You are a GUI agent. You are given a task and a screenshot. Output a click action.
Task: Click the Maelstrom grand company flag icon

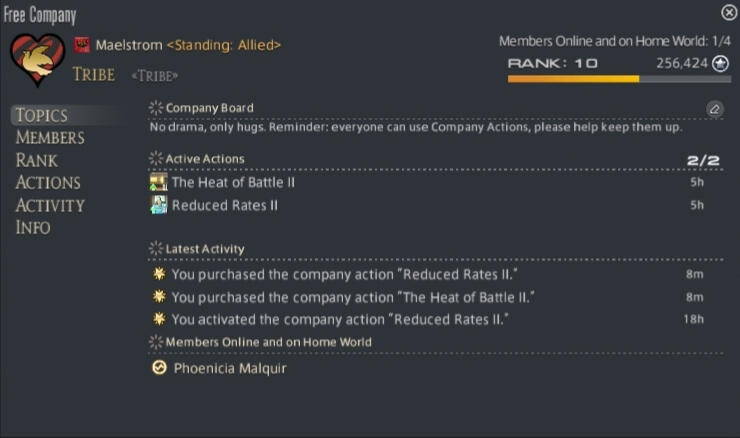pyautogui.click(x=82, y=45)
